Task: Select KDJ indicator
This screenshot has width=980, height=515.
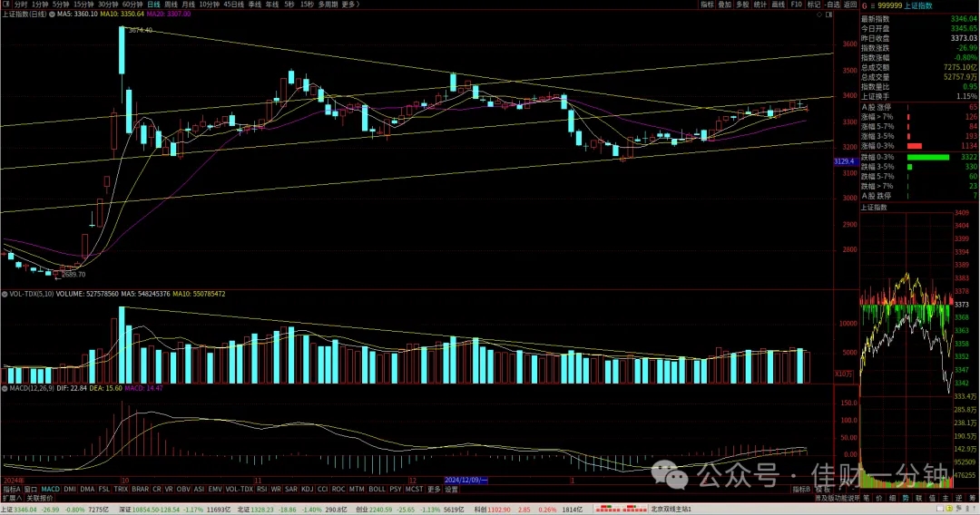Action: pos(307,490)
